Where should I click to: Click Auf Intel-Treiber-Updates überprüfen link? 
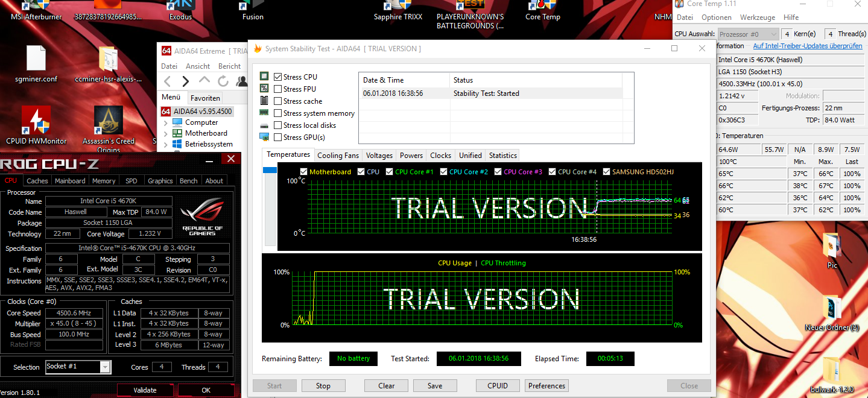(x=808, y=46)
